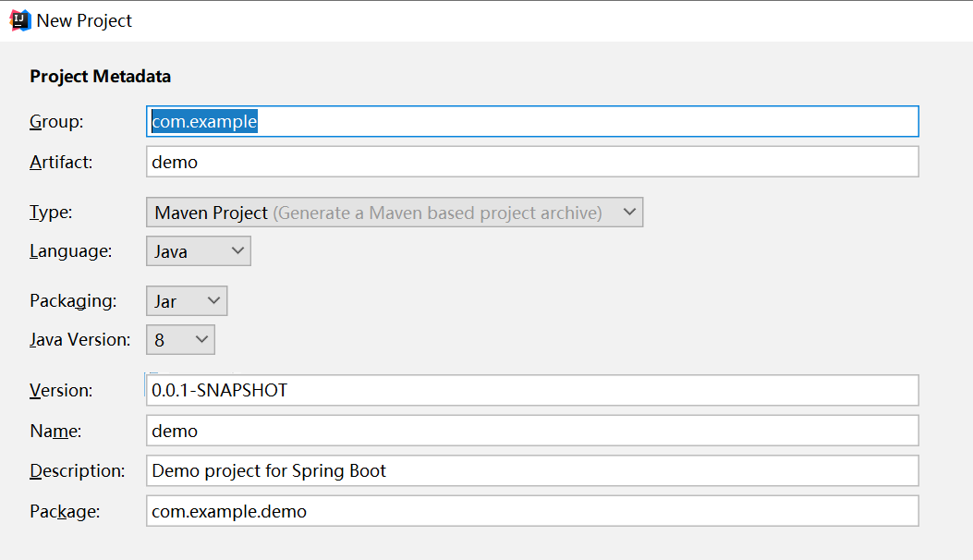Click the Packaging combo box arrow icon
This screenshot has width=973, height=560.
coord(213,300)
